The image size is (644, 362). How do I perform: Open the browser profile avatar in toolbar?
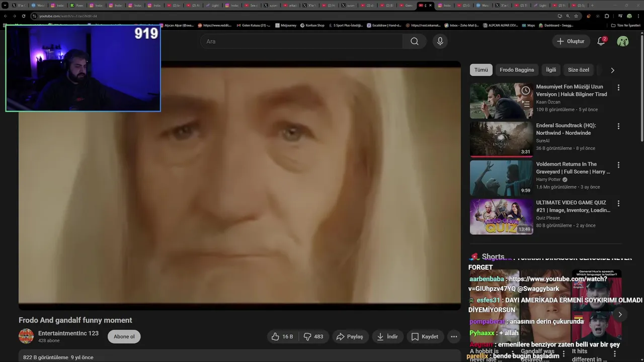(x=629, y=16)
